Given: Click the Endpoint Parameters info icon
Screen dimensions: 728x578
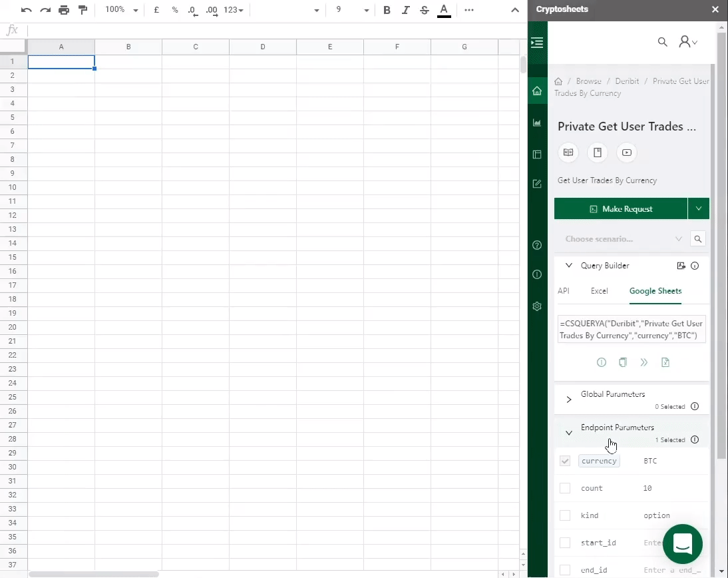Looking at the screenshot, I should pyautogui.click(x=695, y=439).
